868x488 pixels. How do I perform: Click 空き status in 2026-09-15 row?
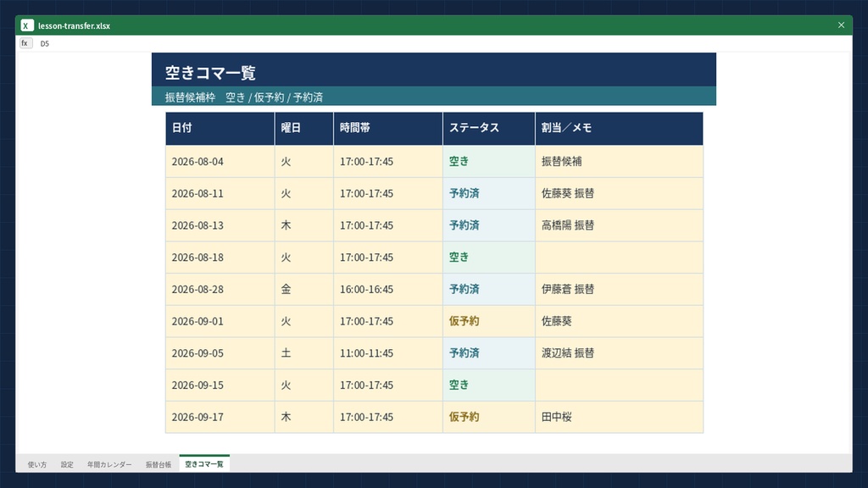click(489, 385)
